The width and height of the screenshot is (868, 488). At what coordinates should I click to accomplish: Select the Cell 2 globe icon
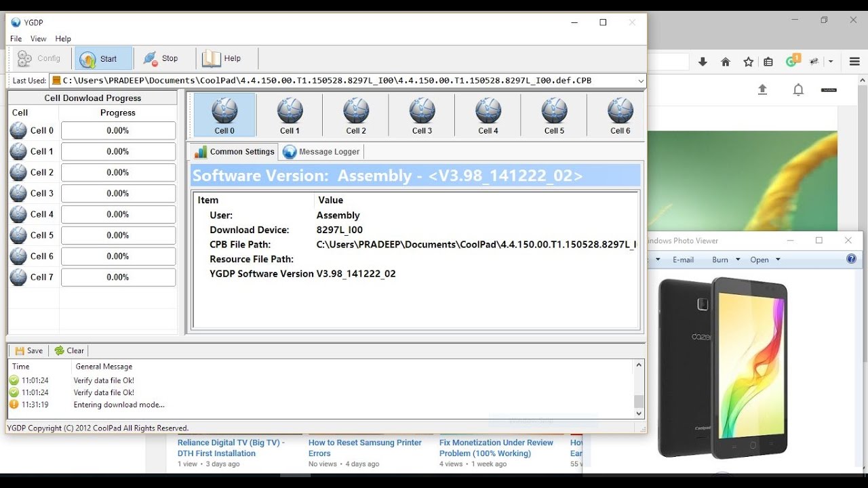(x=356, y=111)
